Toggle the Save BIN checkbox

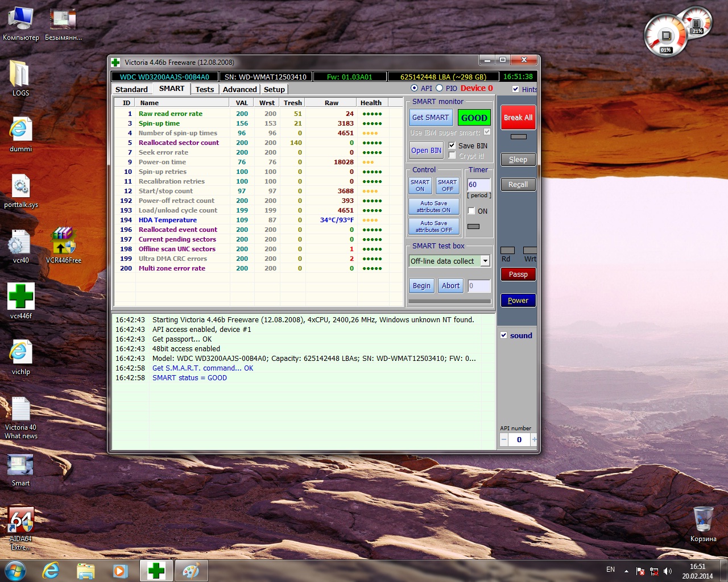tap(452, 145)
